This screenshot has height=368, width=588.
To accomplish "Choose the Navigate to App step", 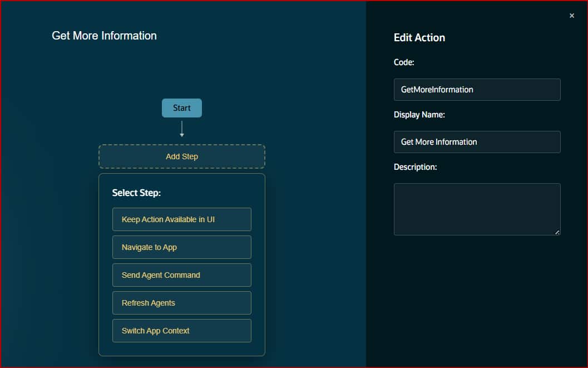I will pos(182,247).
